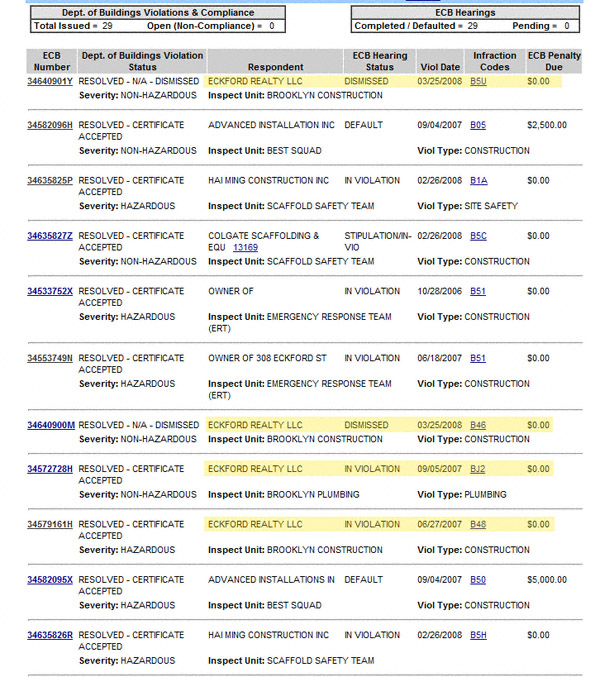The height and width of the screenshot is (677, 600).
Task: Open ECB violation 34582096H
Action: (50, 125)
